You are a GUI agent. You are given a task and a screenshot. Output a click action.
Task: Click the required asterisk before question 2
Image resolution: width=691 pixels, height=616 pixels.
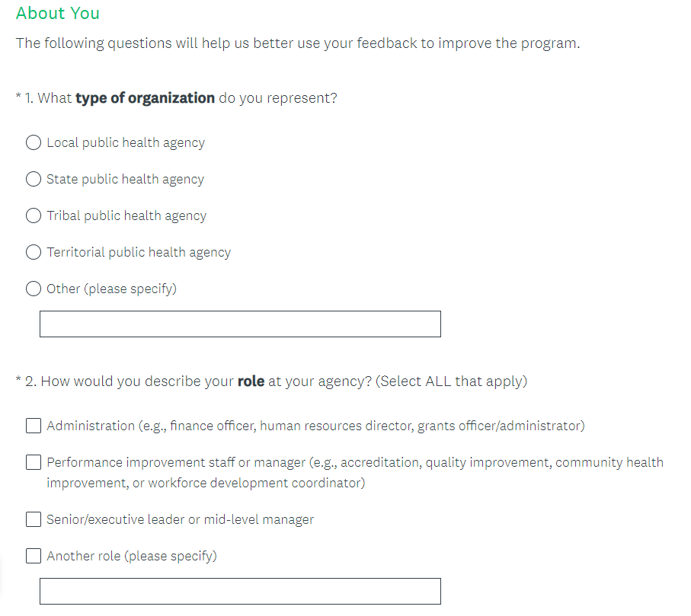[x=18, y=380]
